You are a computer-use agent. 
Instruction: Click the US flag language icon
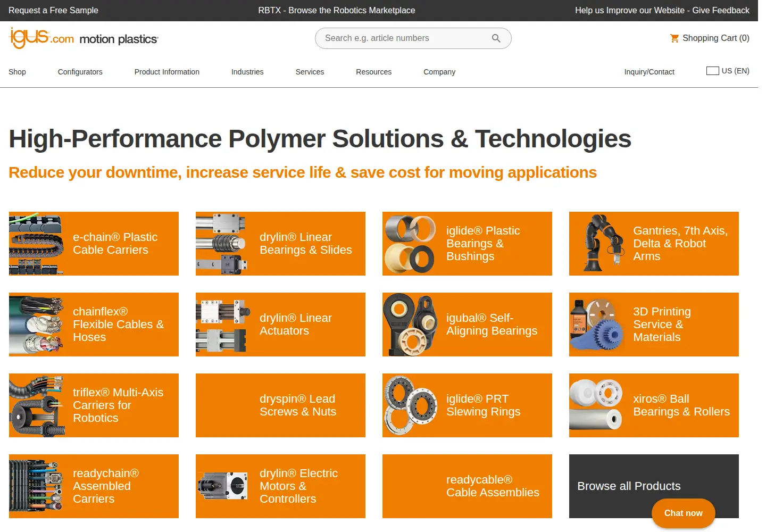click(712, 71)
